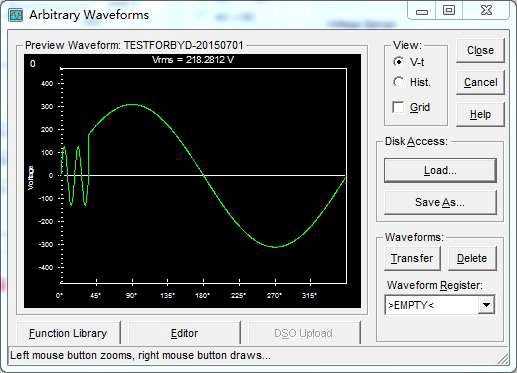The height and width of the screenshot is (373, 517).
Task: Open Help for arbitrary waveforms
Action: [x=480, y=114]
